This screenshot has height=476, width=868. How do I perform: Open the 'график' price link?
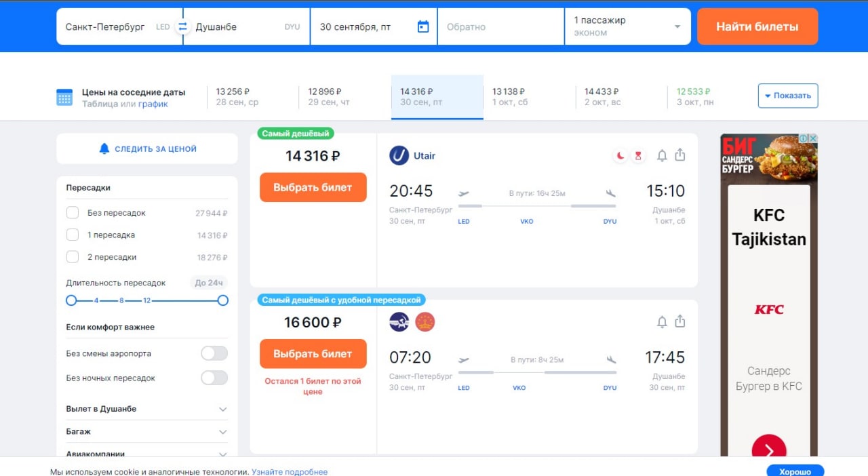153,104
